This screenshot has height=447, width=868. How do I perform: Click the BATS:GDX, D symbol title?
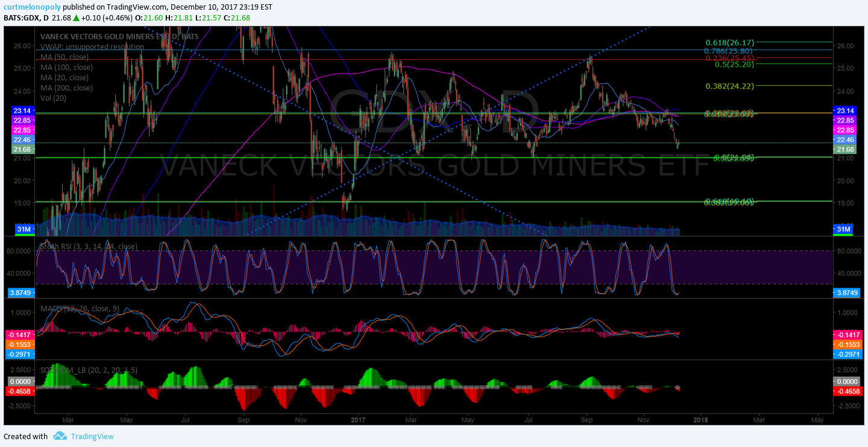click(x=25, y=18)
